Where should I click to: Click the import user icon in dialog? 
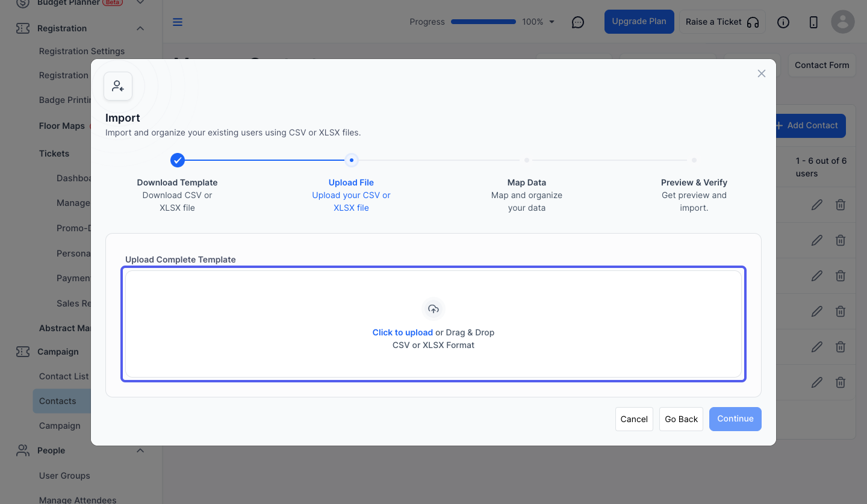click(118, 86)
